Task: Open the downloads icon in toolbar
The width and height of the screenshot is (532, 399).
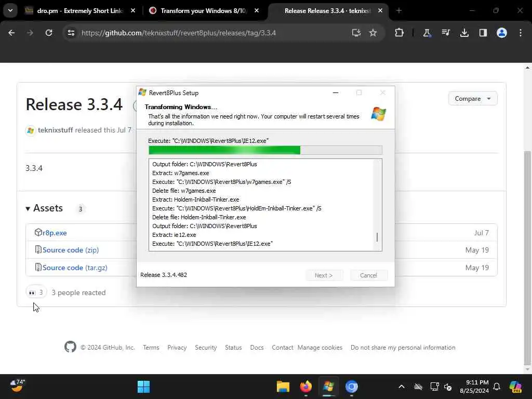Action: point(464,33)
